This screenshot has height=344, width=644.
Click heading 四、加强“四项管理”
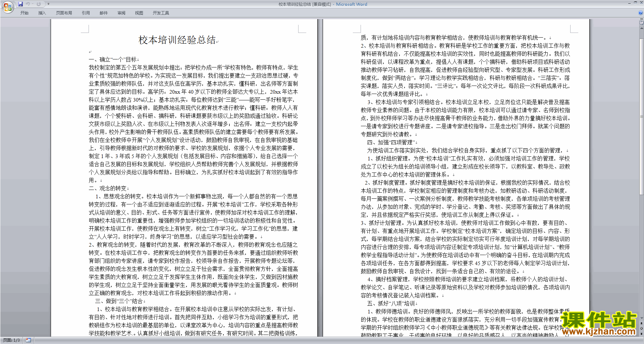click(390, 142)
